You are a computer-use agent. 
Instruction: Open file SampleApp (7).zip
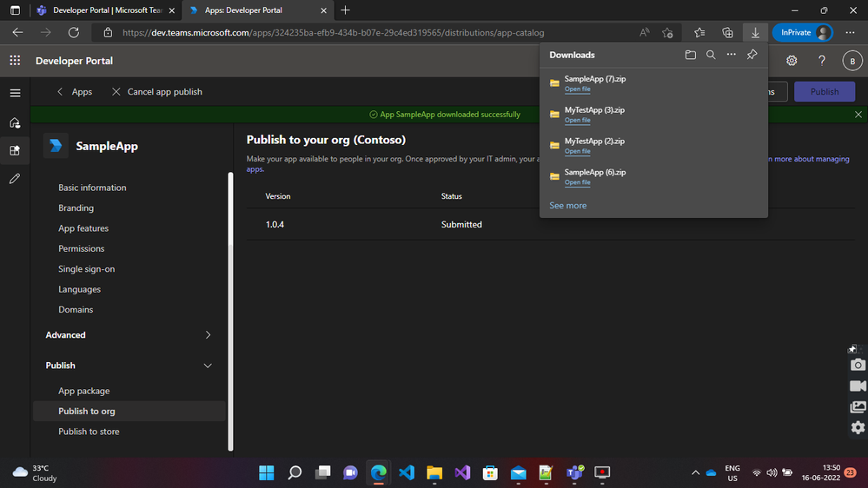[x=578, y=89]
